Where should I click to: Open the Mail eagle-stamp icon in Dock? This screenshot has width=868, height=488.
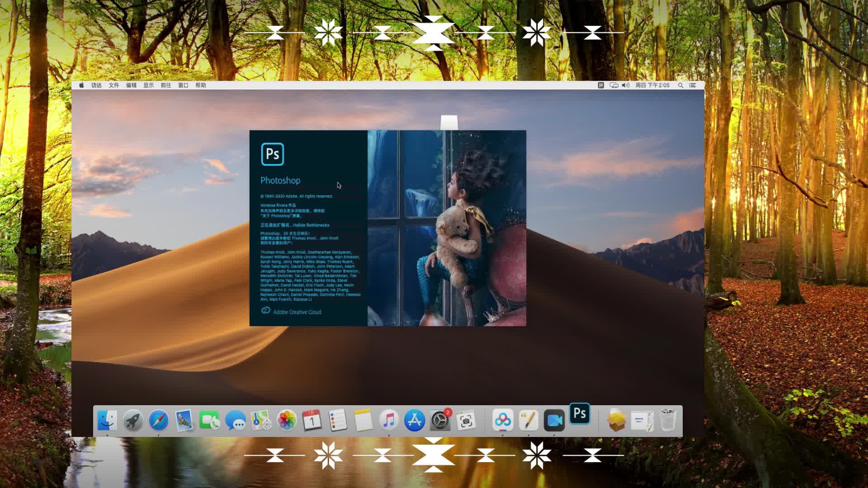[x=184, y=421]
